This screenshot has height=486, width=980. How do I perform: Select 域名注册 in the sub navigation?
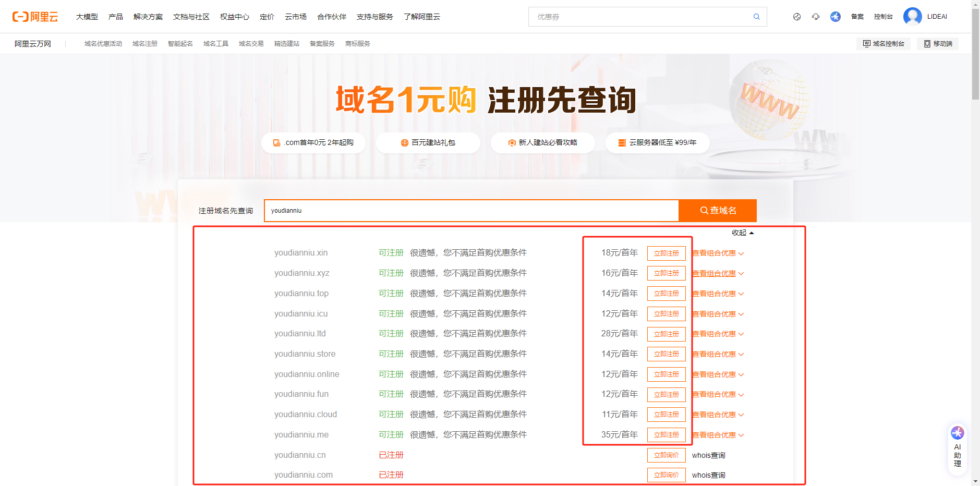coord(144,44)
